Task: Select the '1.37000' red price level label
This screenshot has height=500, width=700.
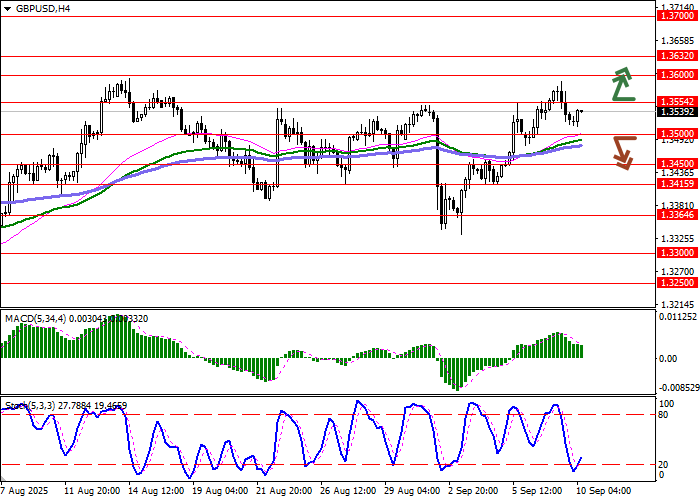Action: click(677, 16)
